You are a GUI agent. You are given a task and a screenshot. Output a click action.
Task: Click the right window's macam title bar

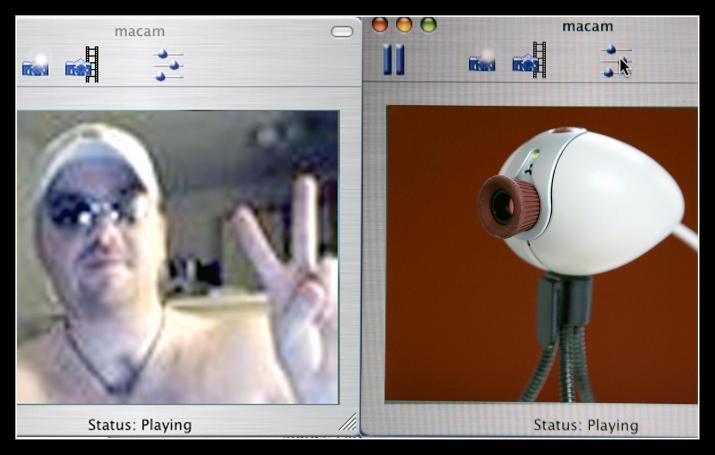click(x=586, y=25)
